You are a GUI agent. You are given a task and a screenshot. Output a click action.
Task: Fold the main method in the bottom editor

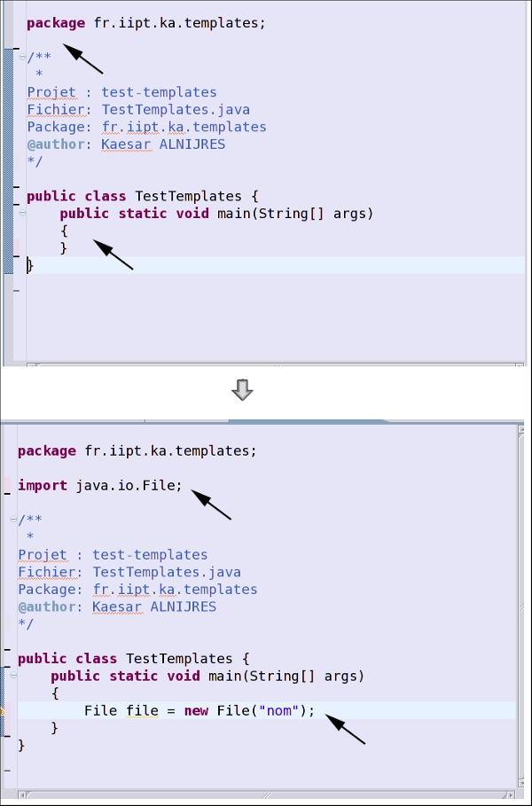tap(13, 676)
